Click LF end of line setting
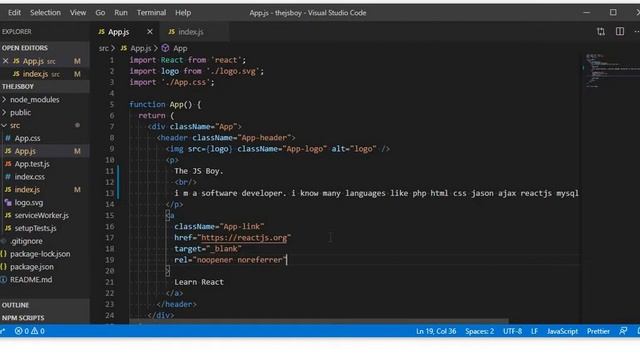 pyautogui.click(x=534, y=331)
